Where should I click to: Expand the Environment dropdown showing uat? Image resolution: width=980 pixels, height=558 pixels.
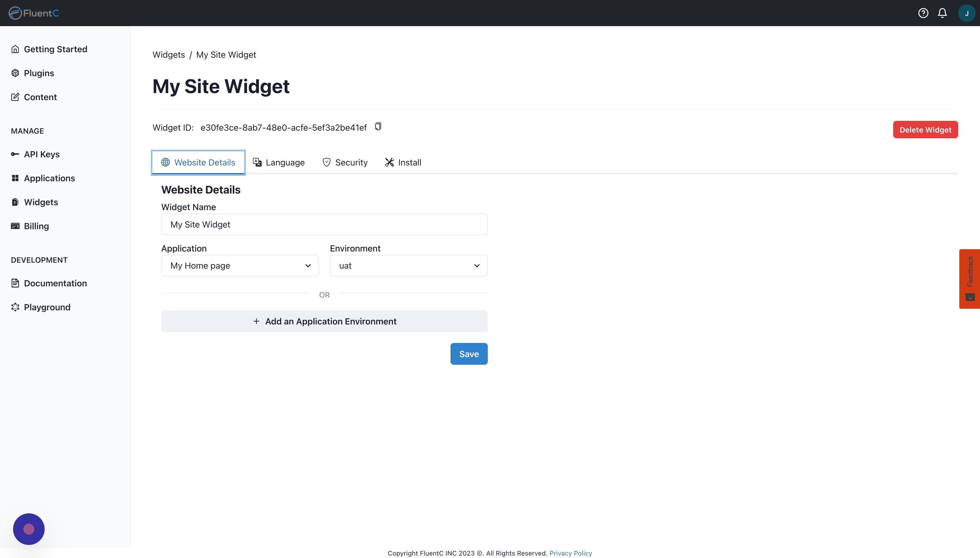[x=409, y=266]
